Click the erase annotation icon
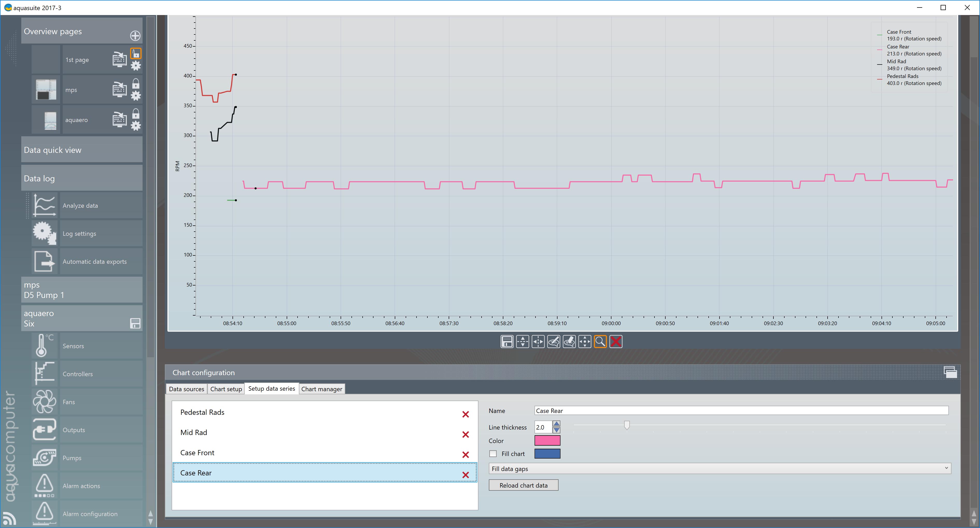The image size is (980, 528). pyautogui.click(x=569, y=342)
